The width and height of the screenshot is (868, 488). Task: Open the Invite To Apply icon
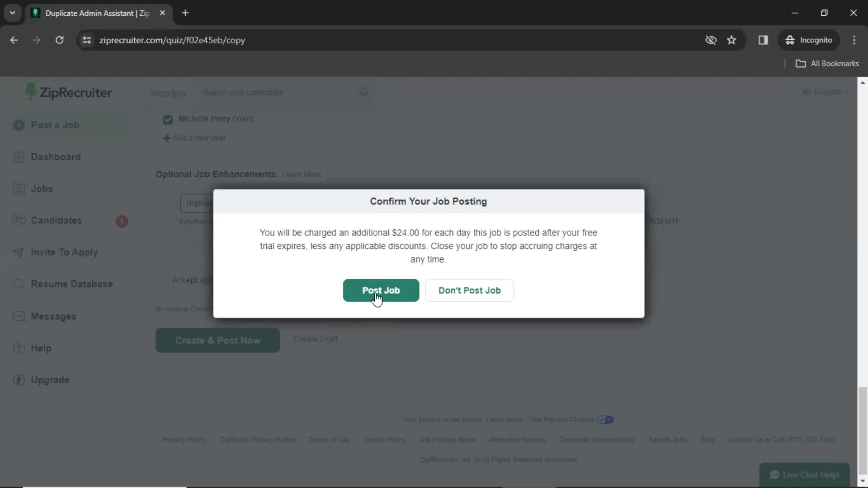[19, 252]
